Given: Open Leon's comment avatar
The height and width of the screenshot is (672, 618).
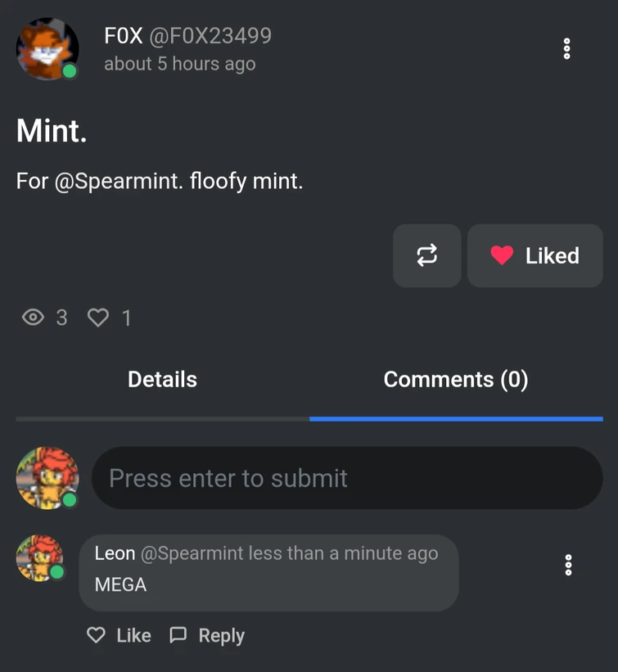Looking at the screenshot, I should click(39, 559).
